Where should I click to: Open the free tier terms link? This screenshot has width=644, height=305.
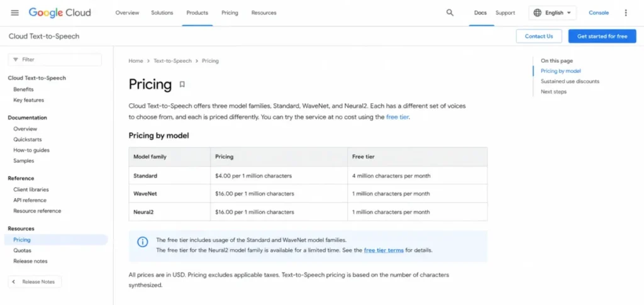click(384, 250)
